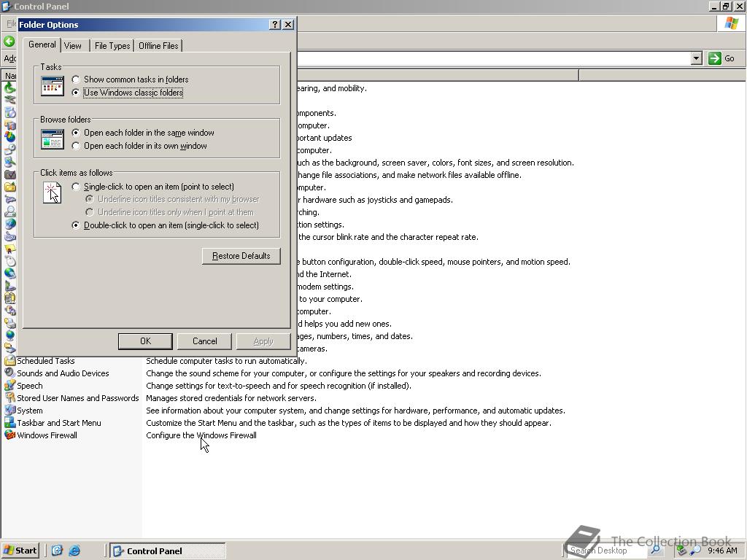Select the Taskbar and Start Menu icon

click(x=9, y=423)
